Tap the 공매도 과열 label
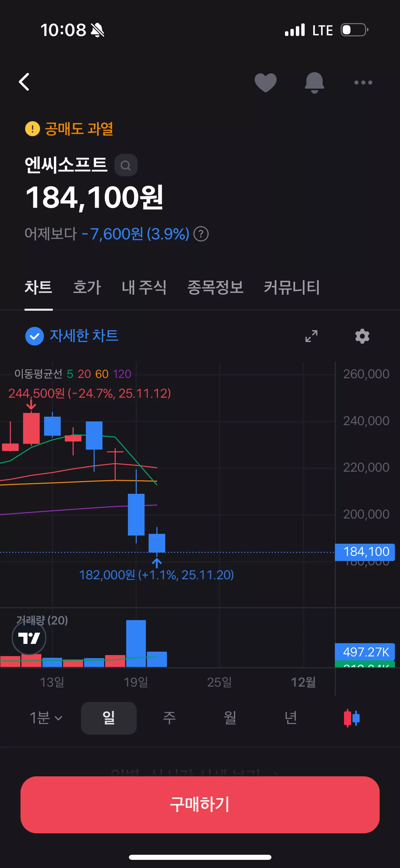 point(79,129)
